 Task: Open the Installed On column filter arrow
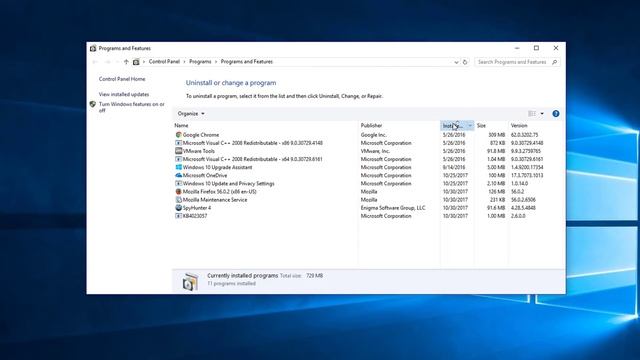coord(470,126)
